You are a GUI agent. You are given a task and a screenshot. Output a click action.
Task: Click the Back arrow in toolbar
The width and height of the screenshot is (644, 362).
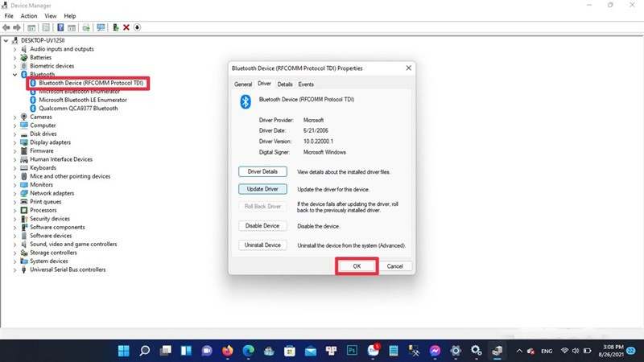point(8,27)
